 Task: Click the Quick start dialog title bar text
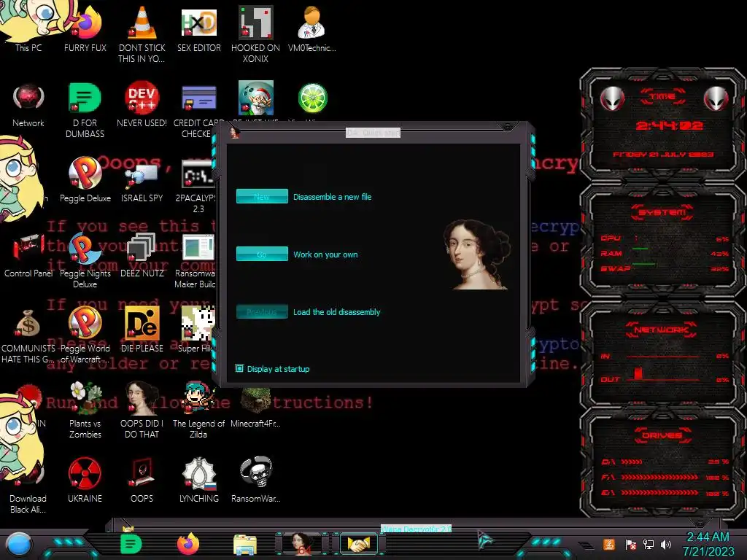[x=373, y=133]
